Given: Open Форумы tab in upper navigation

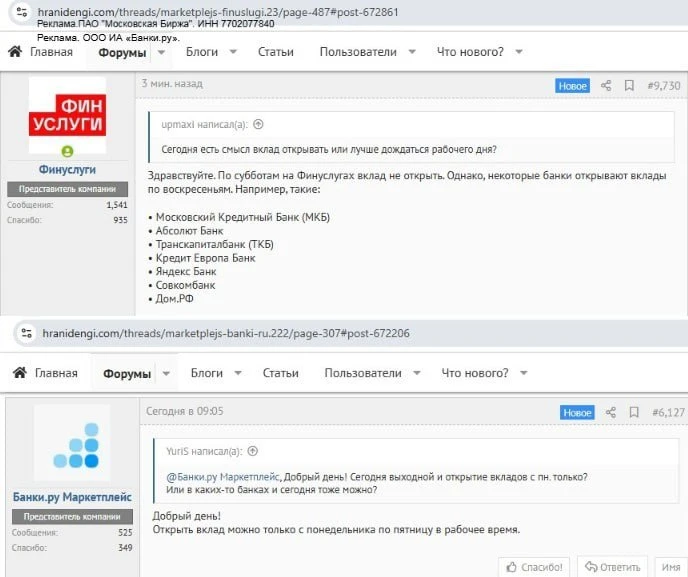Looking at the screenshot, I should 122,53.
